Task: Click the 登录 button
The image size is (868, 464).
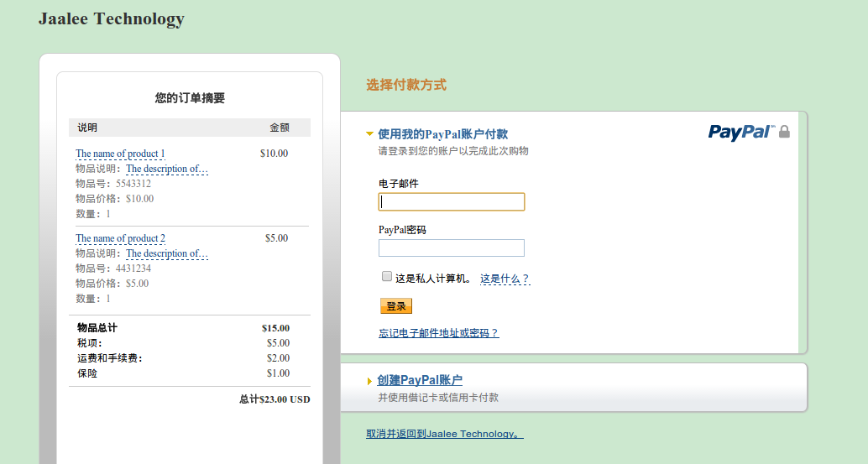Action: [x=395, y=305]
